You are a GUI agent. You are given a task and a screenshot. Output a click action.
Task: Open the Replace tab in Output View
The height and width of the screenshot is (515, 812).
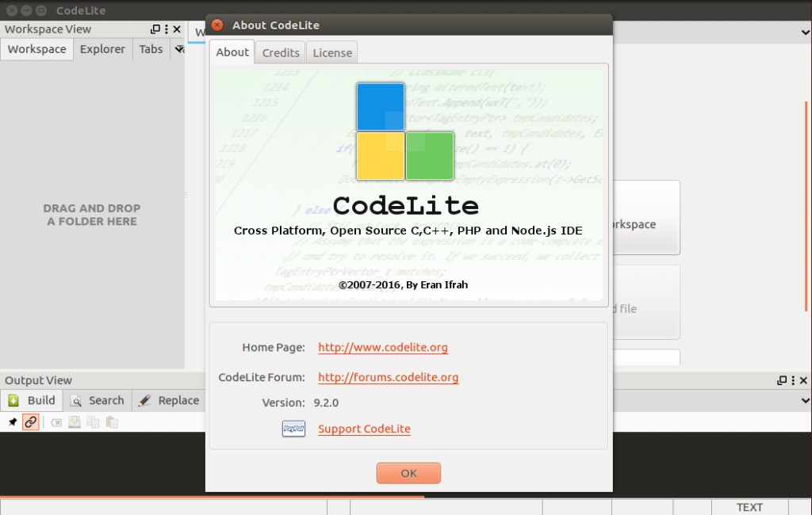pos(169,401)
